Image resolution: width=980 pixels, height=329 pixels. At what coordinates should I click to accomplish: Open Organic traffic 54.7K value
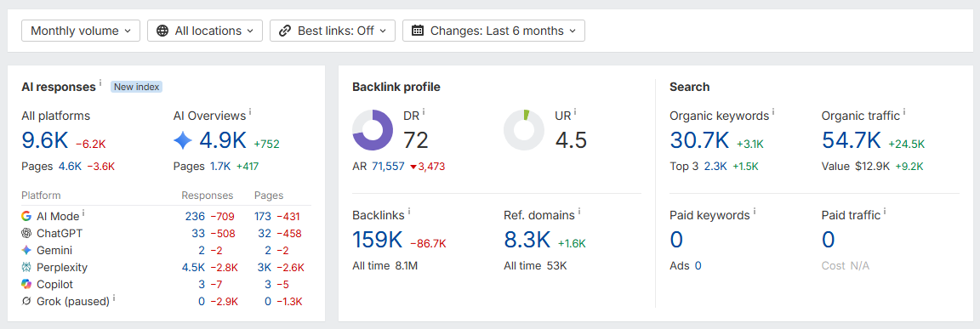tap(852, 140)
